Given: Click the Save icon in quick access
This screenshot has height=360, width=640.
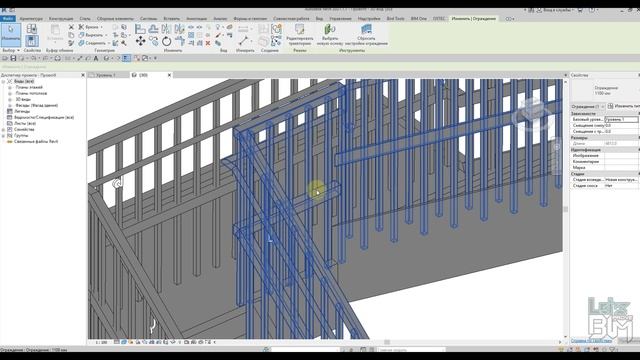Looking at the screenshot, I should (13, 58).
